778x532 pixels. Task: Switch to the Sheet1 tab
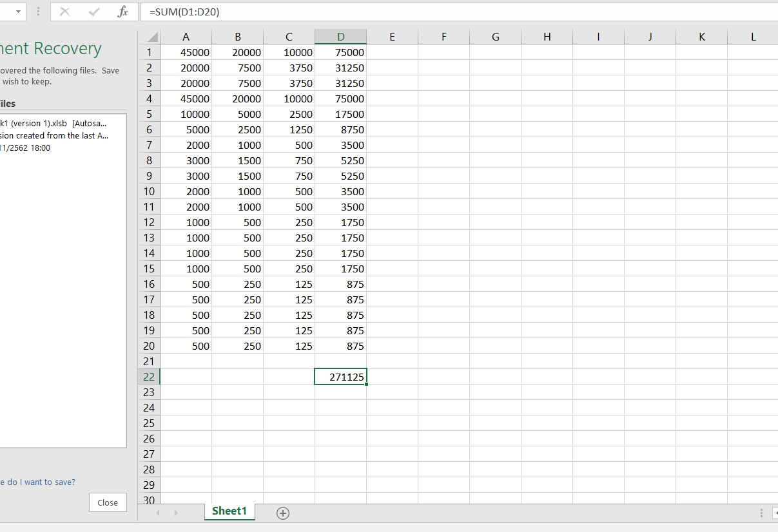click(x=229, y=511)
